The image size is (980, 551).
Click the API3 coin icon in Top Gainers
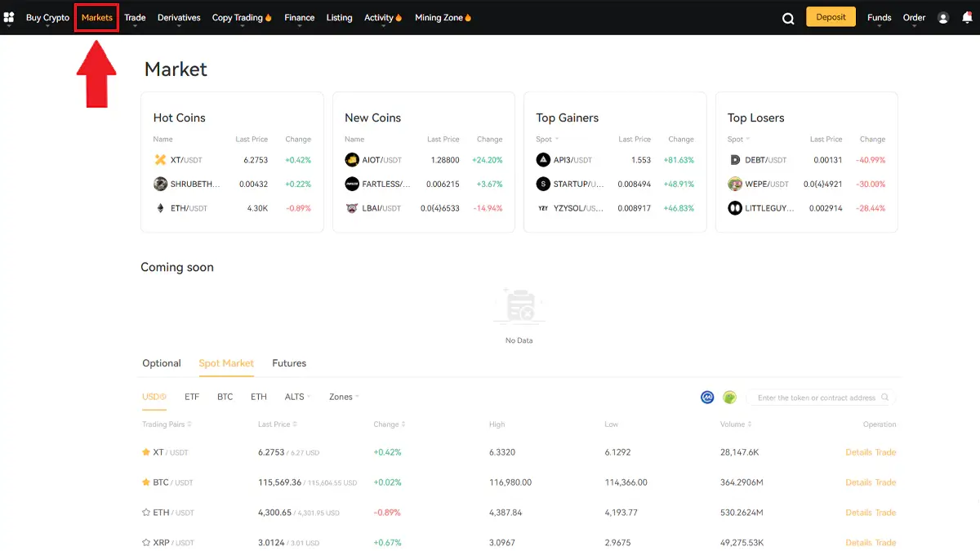pos(543,160)
